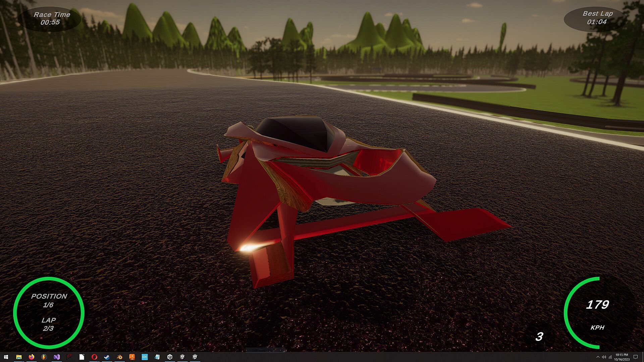Viewport: 644px width, 362px height.
Task: Expand the hidden system tray icons
Action: tap(598, 357)
